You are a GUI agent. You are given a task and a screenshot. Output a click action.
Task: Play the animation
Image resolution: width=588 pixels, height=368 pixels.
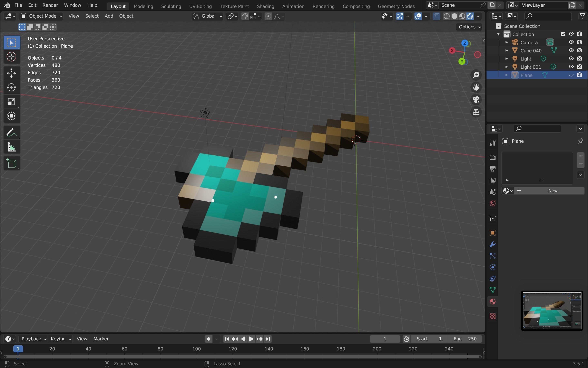251,339
